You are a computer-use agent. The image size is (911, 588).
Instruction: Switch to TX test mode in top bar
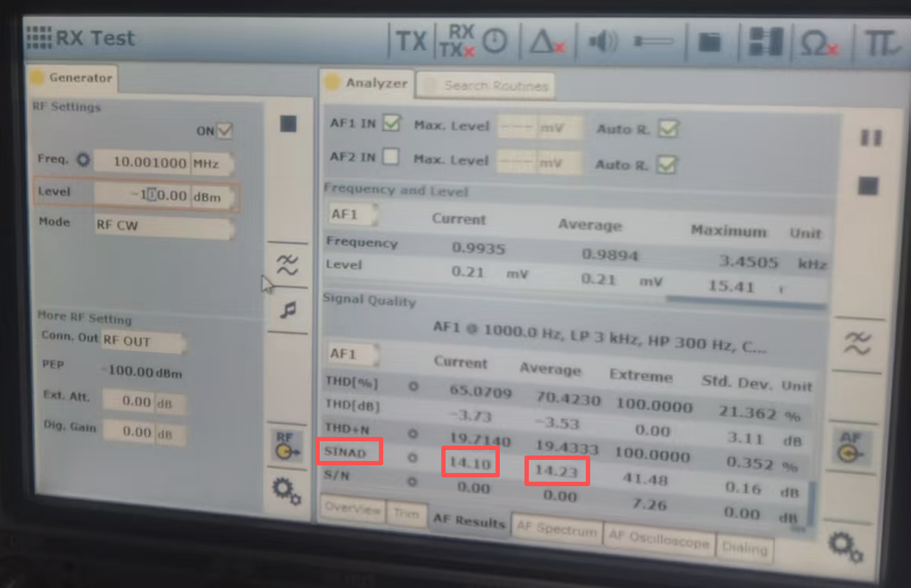411,41
